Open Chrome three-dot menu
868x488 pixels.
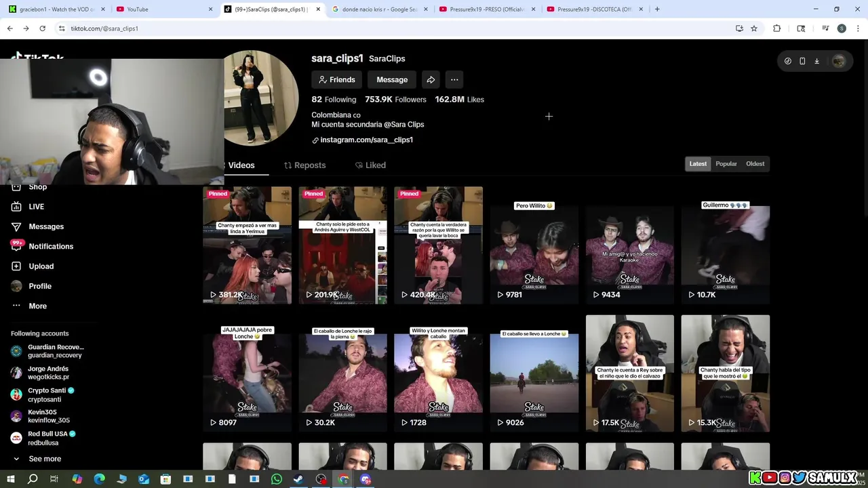point(857,28)
